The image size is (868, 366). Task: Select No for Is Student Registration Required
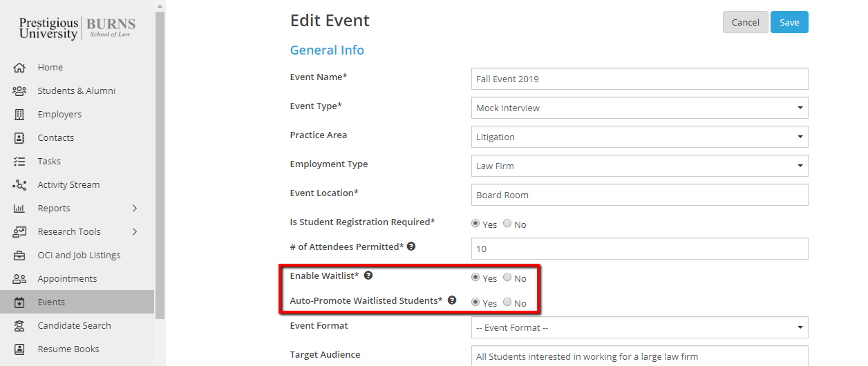click(x=508, y=224)
